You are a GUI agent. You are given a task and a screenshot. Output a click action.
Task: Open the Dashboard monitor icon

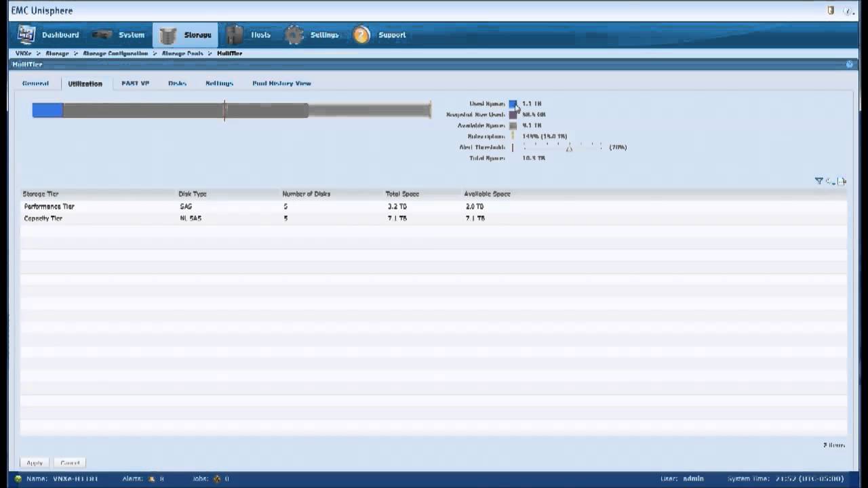point(26,35)
